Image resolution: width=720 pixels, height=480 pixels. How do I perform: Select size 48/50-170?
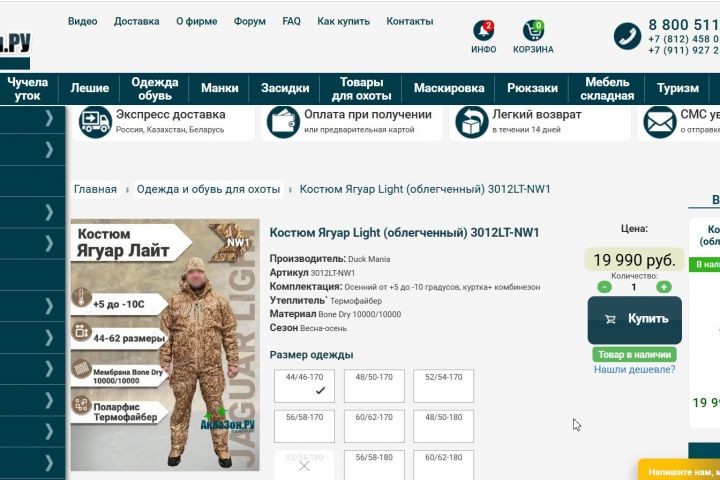point(374,386)
